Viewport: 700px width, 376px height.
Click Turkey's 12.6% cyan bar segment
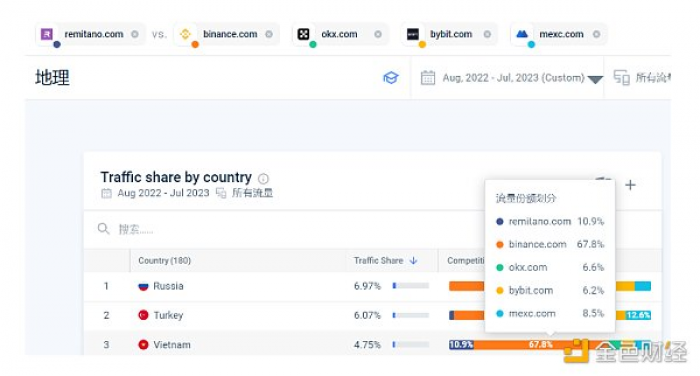638,315
